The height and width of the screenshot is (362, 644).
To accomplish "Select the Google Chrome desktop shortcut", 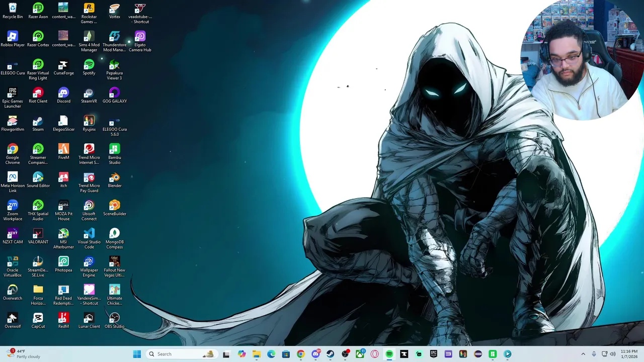I will [x=13, y=154].
